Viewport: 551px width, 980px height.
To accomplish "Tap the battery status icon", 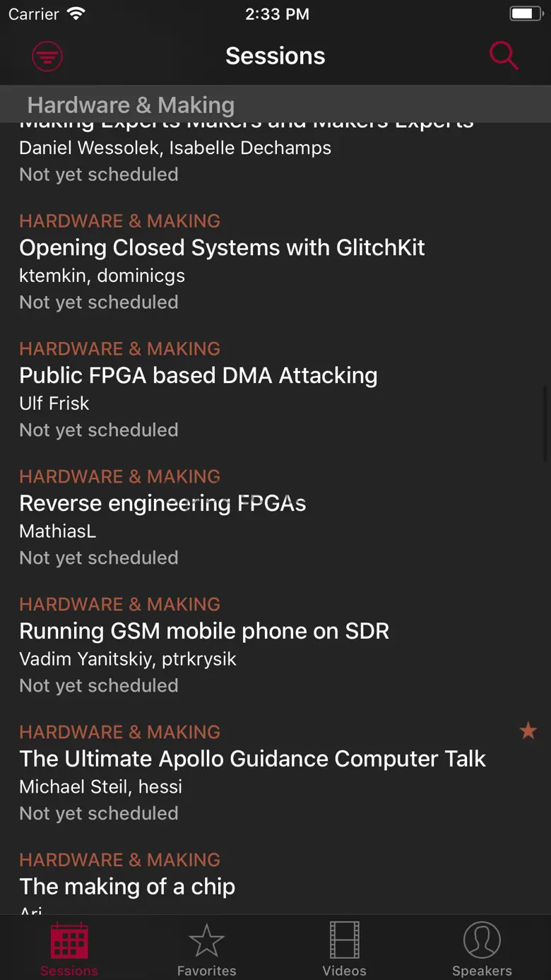I will coord(525,14).
